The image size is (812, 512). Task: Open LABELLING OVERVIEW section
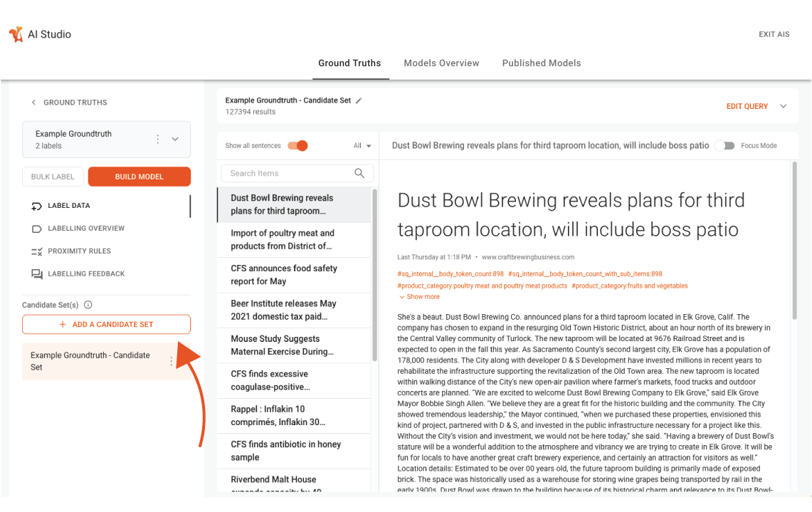pyautogui.click(x=87, y=229)
